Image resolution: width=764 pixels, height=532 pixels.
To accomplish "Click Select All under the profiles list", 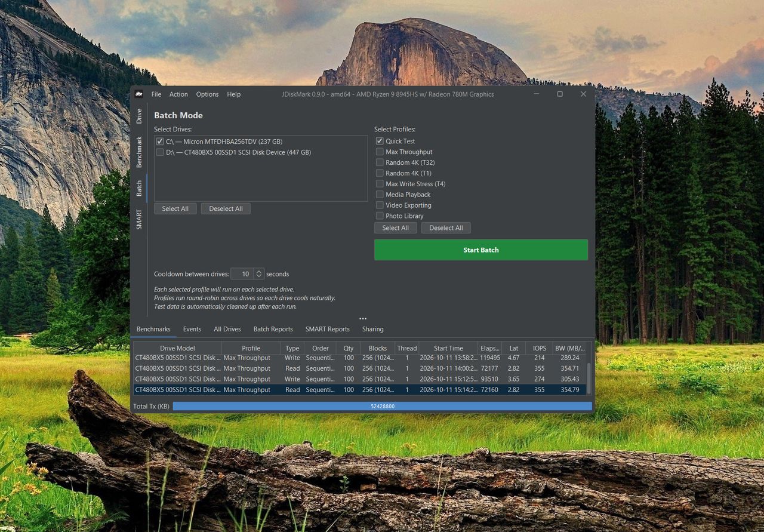I will coord(396,228).
